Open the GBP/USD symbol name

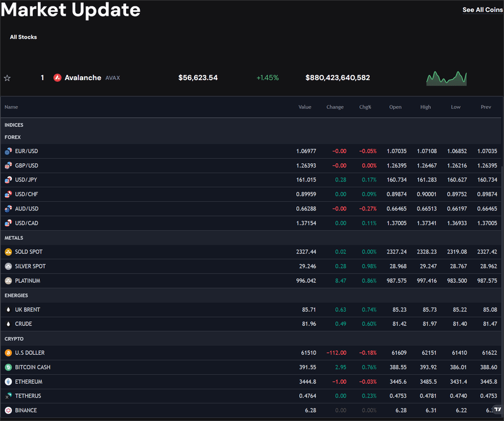26,166
